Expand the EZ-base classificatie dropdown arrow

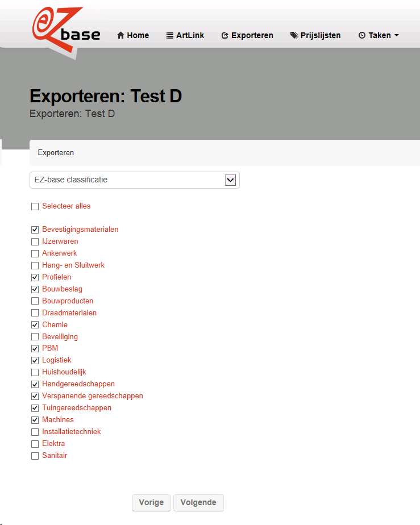pos(230,180)
